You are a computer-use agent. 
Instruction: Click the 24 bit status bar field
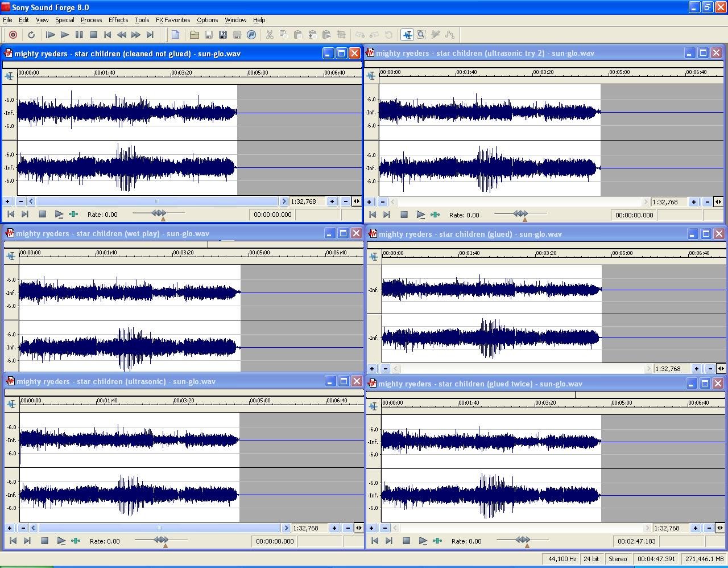[591, 559]
